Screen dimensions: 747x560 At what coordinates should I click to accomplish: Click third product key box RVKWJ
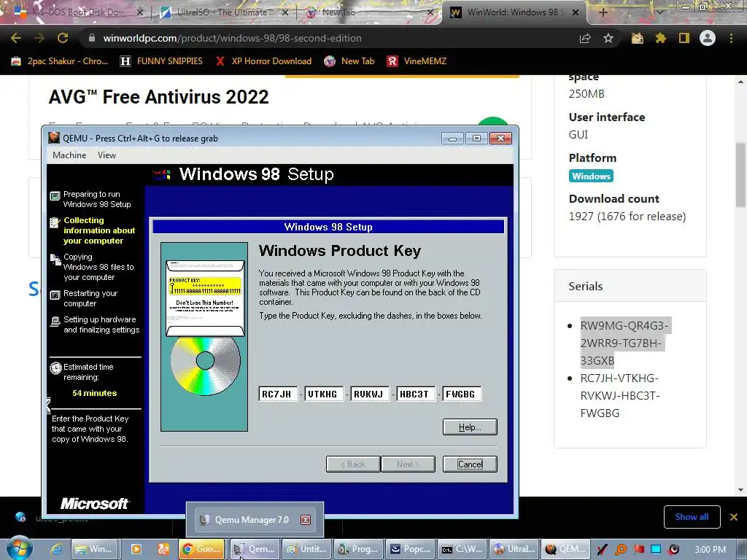pos(370,394)
